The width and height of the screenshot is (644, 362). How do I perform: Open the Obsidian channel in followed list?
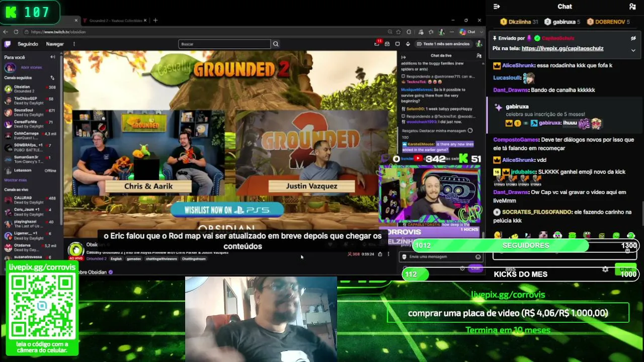pyautogui.click(x=30, y=89)
